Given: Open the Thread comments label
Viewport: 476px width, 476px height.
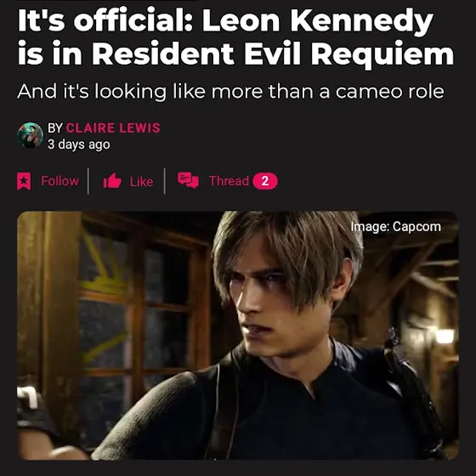Looking at the screenshot, I should (229, 181).
